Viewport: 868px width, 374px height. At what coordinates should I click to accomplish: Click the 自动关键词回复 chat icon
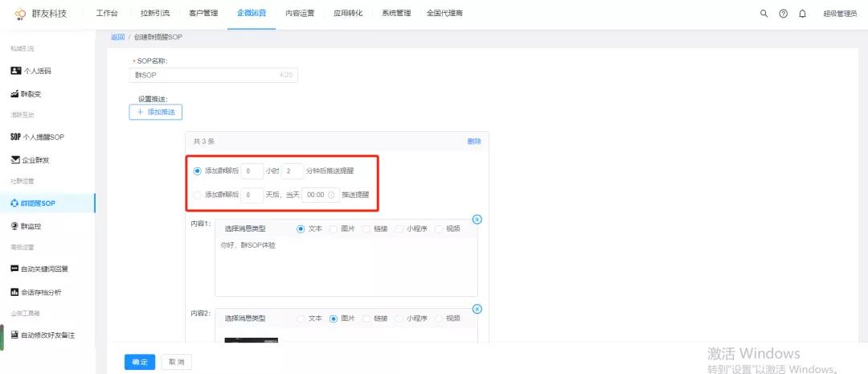15,268
